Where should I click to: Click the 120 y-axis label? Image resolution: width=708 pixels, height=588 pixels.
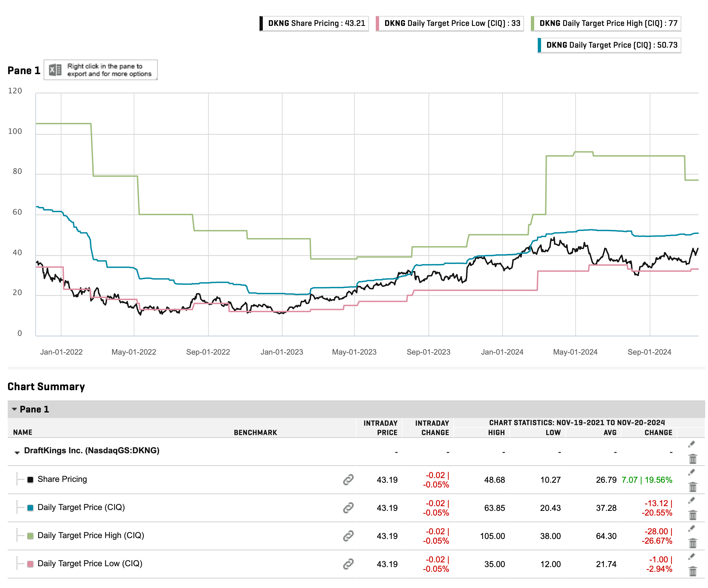pos(15,91)
